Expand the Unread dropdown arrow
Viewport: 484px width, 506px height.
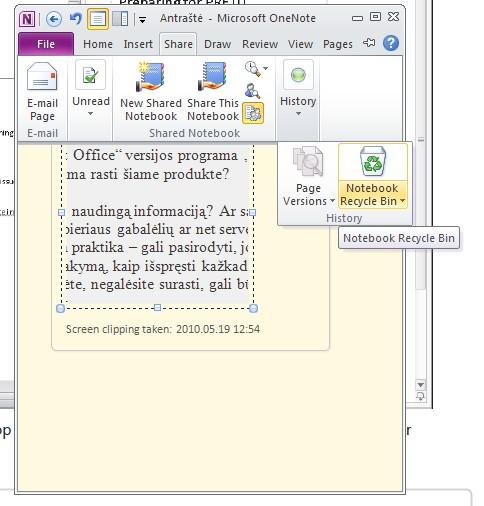(91, 114)
